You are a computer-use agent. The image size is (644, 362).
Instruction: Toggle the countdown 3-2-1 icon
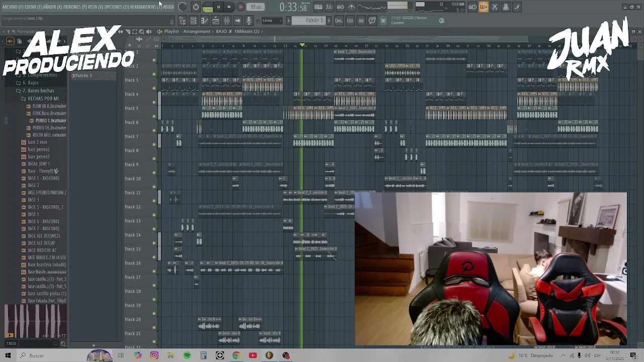[x=329, y=7]
